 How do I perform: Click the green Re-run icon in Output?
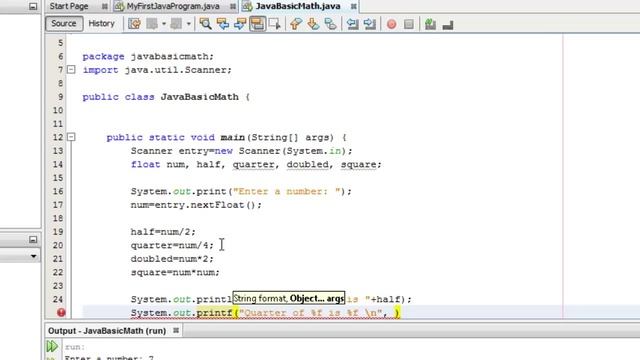[x=52, y=347]
